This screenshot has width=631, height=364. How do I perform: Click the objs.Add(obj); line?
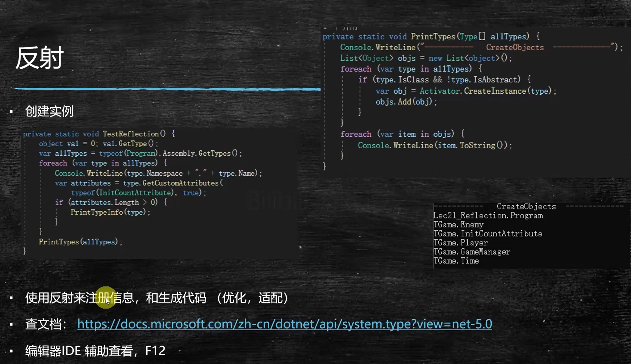coord(406,101)
